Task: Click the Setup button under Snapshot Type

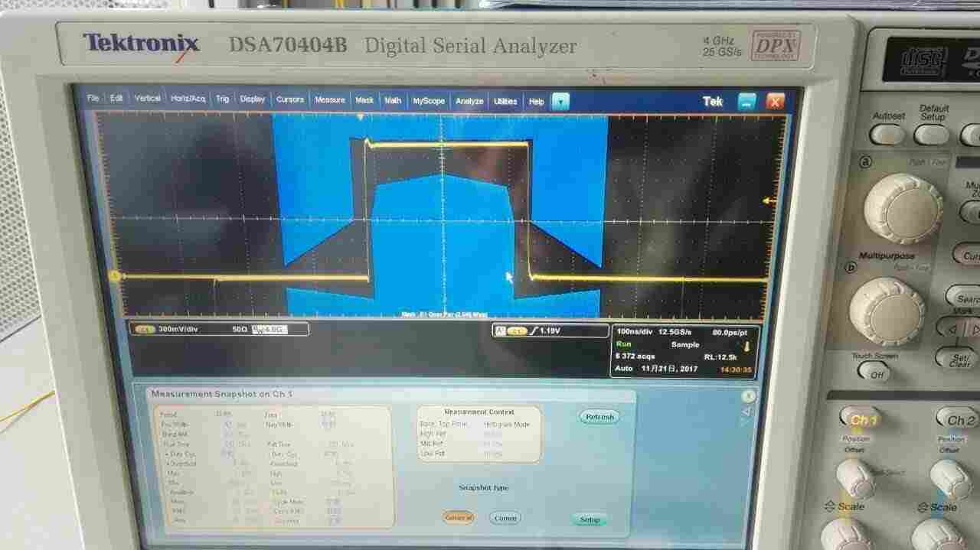Action: tap(590, 519)
